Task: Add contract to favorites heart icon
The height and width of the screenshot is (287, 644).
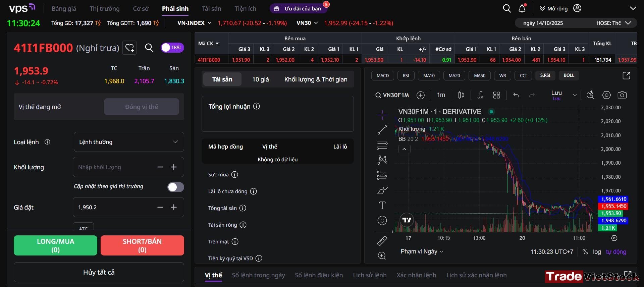Action: 129,48
